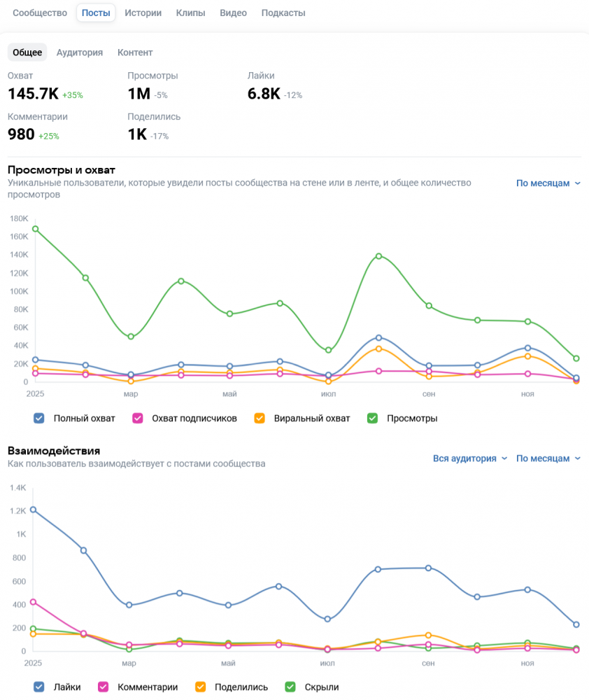Open the Вся аудитория dropdown
The width and height of the screenshot is (589, 700).
point(469,458)
